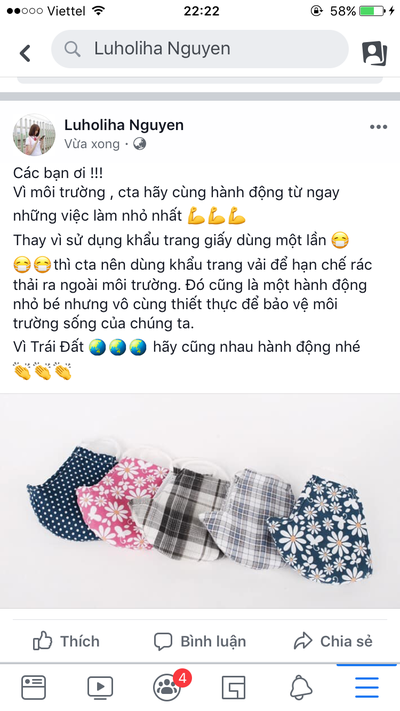Tap the search field showing Luholiha Nguyen
The image size is (400, 711).
(x=200, y=49)
